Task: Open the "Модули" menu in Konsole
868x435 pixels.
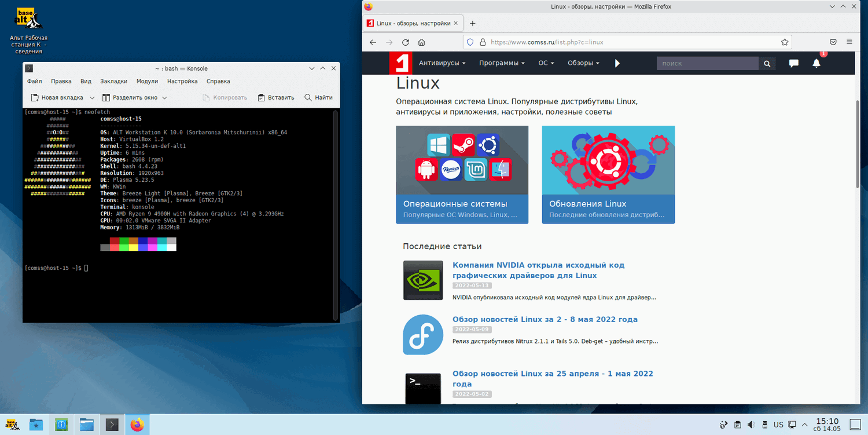Action: [147, 81]
